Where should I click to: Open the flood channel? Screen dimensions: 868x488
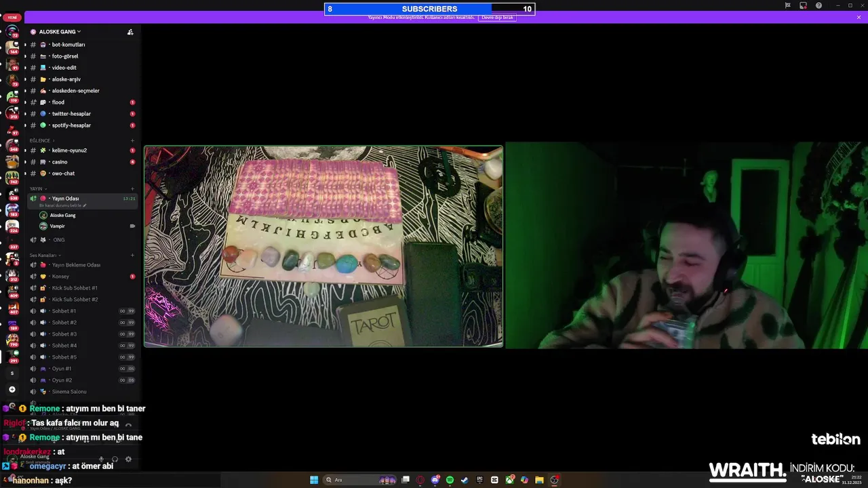pos(81,102)
